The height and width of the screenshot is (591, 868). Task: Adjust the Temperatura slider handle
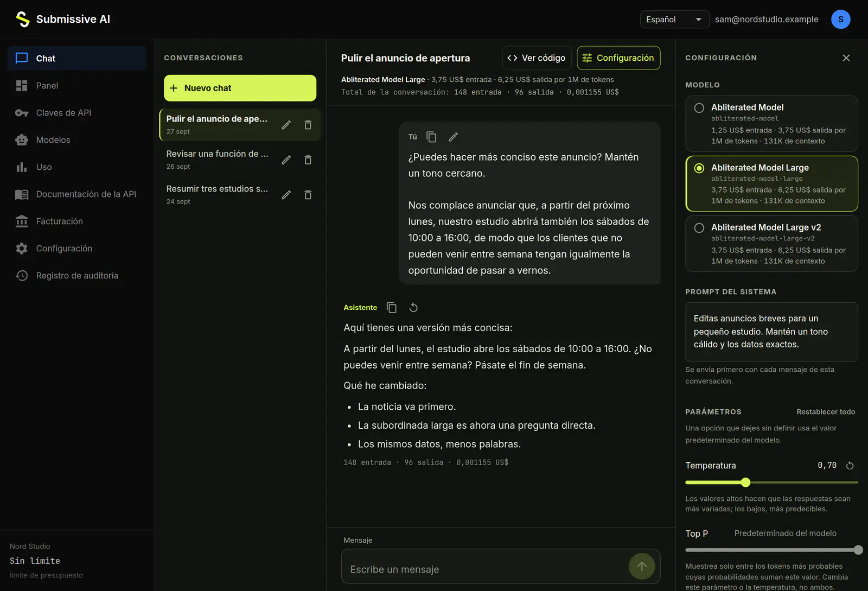(x=745, y=482)
